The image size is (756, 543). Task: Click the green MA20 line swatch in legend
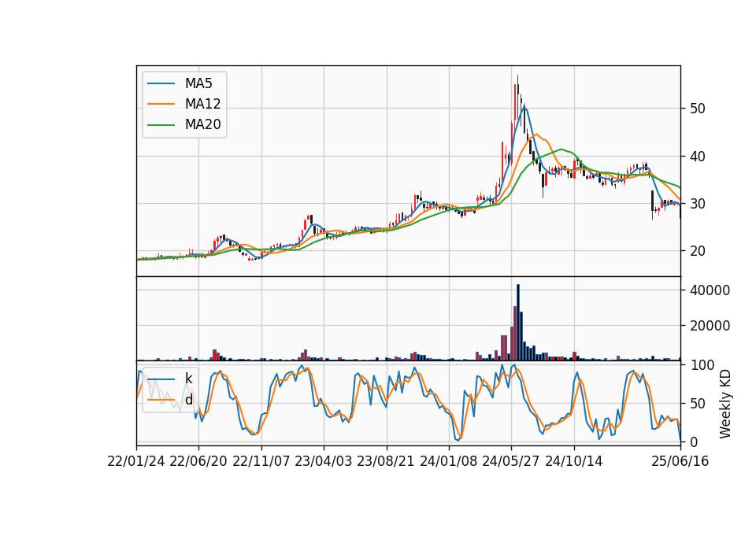[x=161, y=124]
